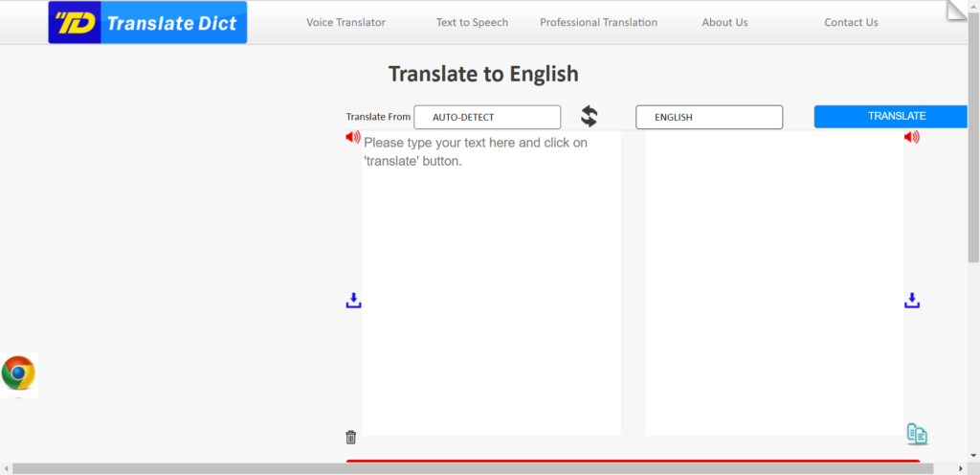Download the translated text file
The height and width of the screenshot is (475, 980).
912,301
